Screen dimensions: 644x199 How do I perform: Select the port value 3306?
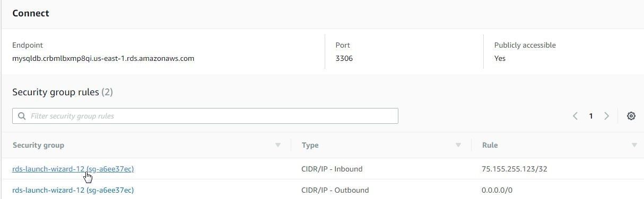[344, 58]
